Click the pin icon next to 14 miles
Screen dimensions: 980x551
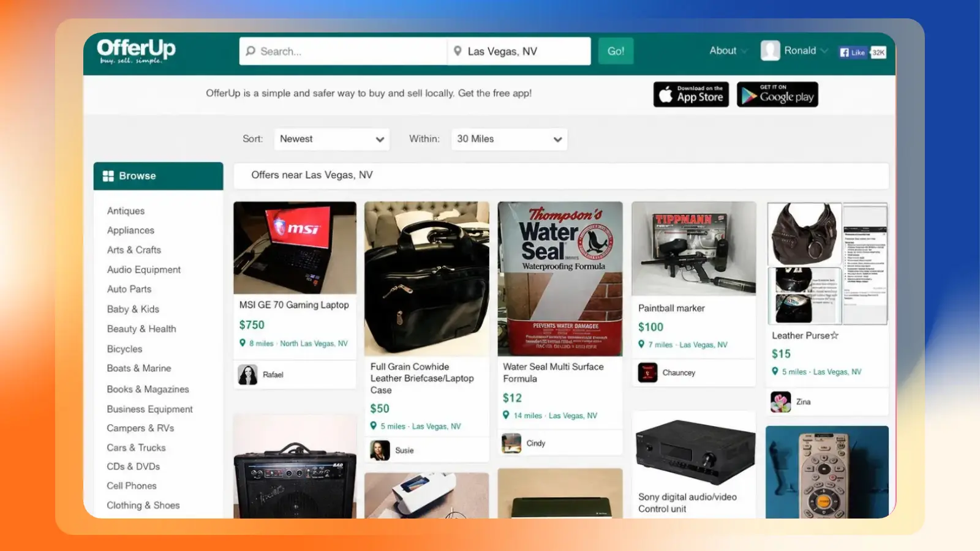click(506, 415)
